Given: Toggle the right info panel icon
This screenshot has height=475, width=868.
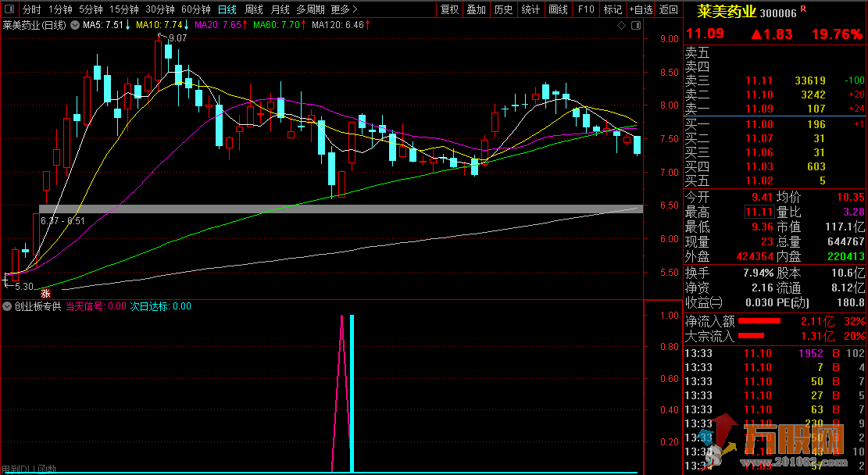Looking at the screenshot, I should pos(636,26).
